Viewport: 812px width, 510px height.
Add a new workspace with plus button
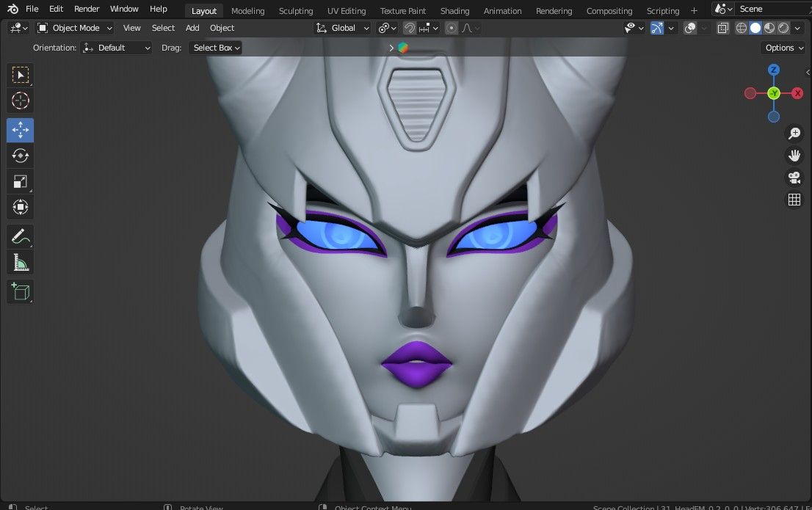[x=694, y=11]
